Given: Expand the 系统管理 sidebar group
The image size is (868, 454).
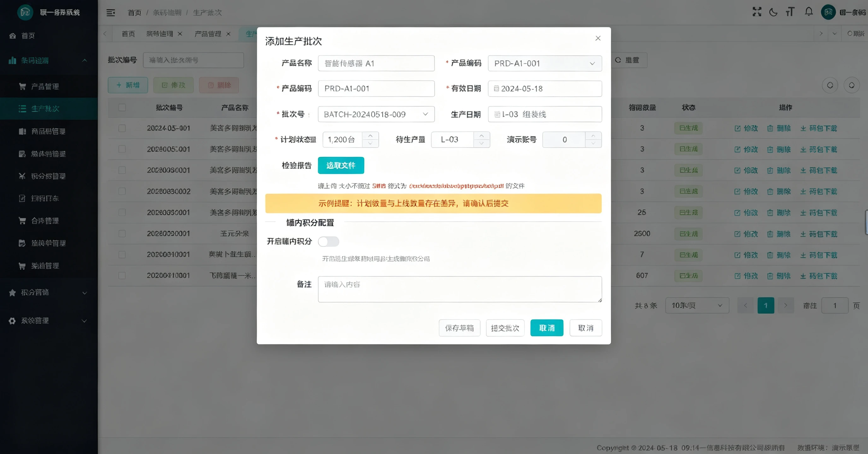Looking at the screenshot, I should click(x=49, y=321).
